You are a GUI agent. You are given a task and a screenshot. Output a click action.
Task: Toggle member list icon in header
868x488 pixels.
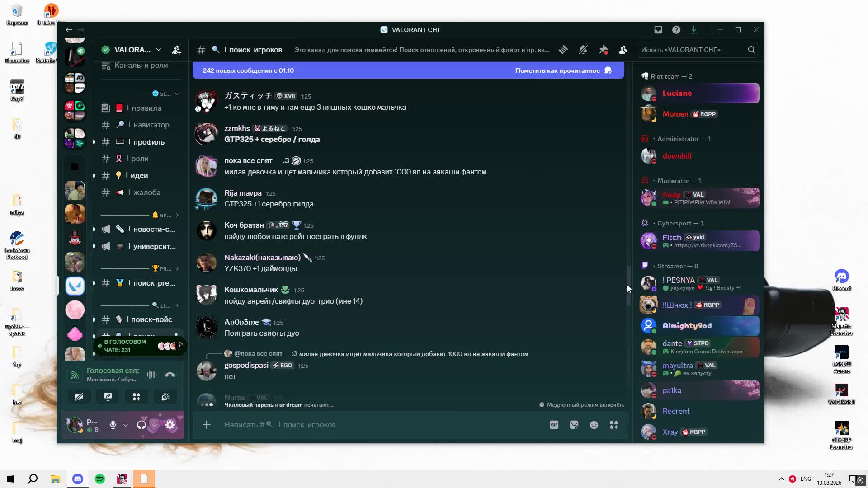(x=623, y=50)
